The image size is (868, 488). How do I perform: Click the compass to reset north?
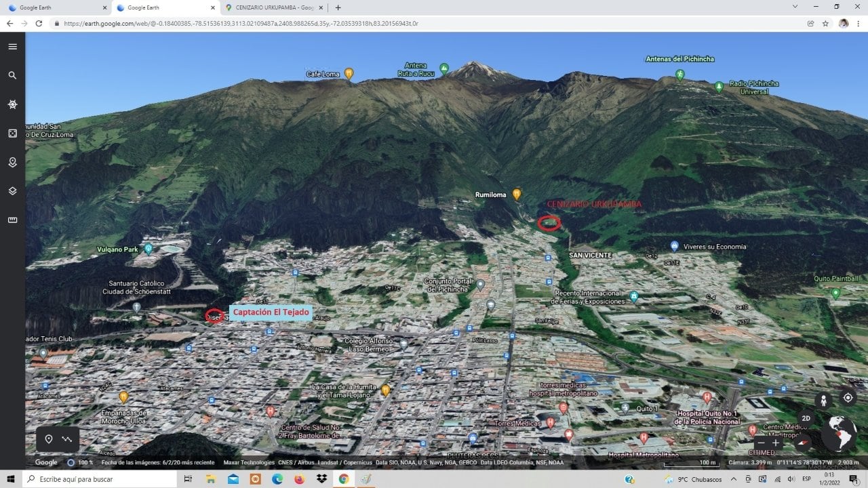click(x=803, y=443)
